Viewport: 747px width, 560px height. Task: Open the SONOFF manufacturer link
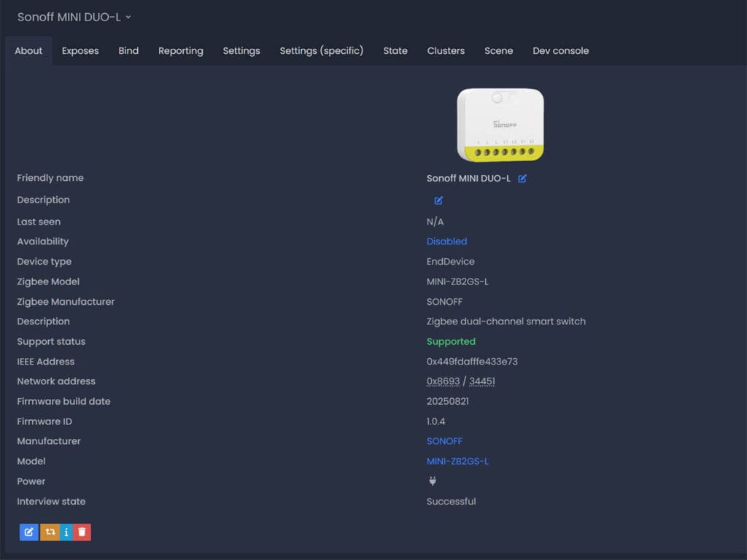coord(444,441)
